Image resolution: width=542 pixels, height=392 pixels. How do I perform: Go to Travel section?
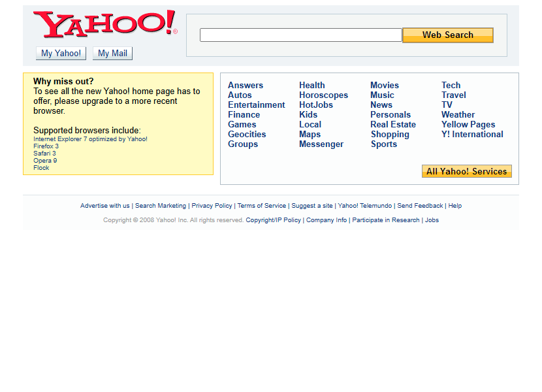(x=453, y=95)
